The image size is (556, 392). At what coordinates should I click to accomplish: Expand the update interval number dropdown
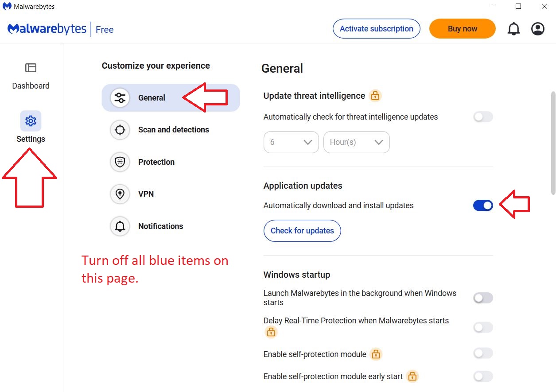(291, 142)
